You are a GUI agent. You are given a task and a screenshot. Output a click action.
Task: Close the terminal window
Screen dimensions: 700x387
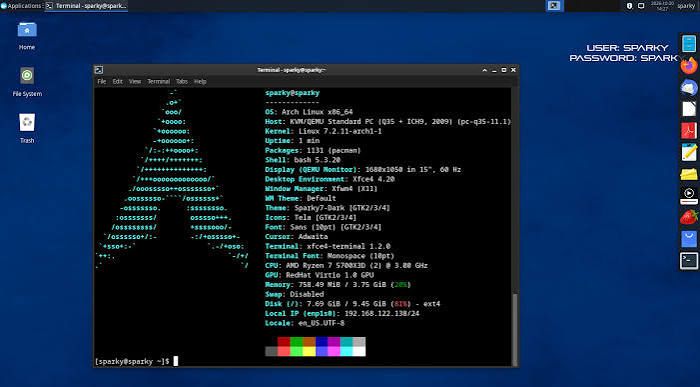pos(513,70)
